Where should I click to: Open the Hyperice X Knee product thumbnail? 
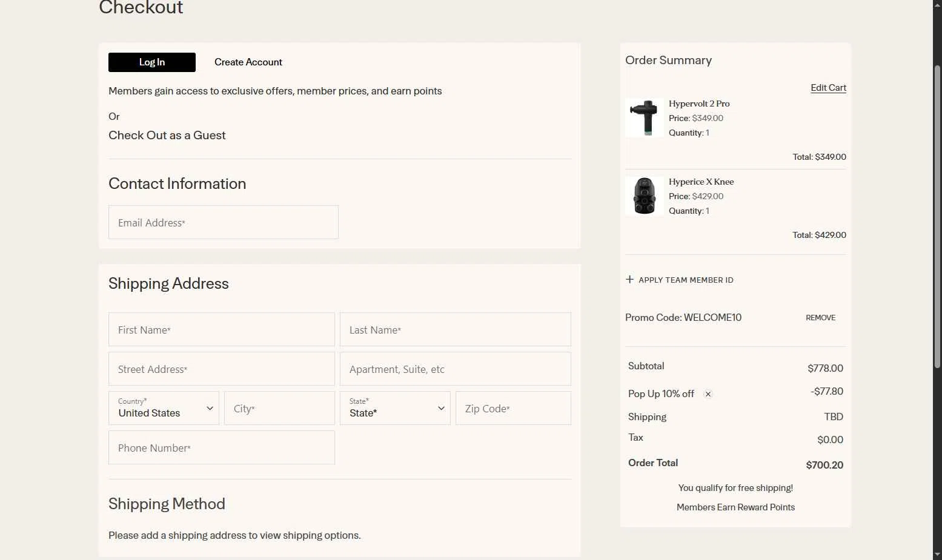(644, 196)
